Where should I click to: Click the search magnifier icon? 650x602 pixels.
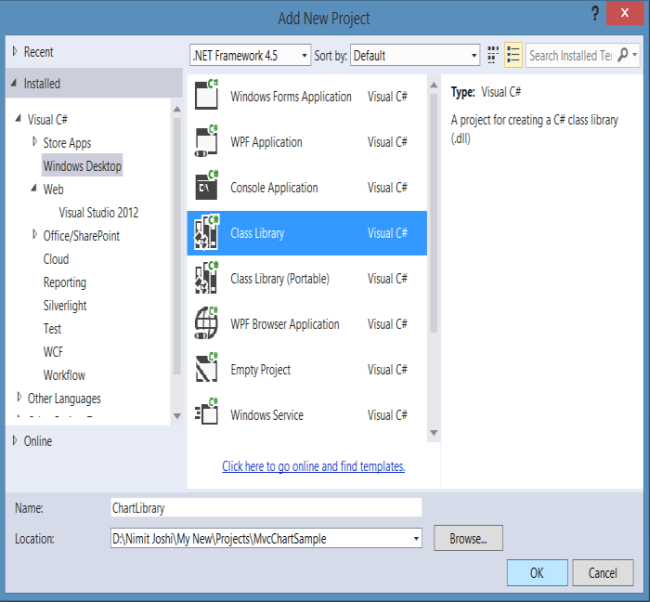coord(623,55)
